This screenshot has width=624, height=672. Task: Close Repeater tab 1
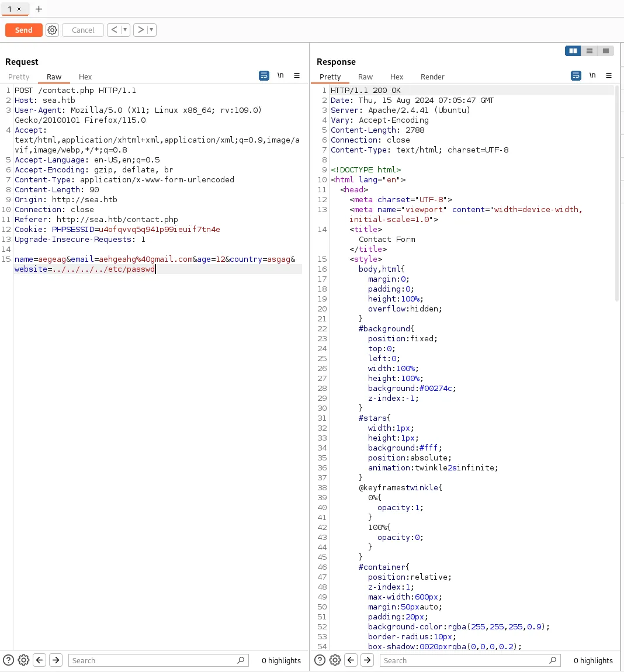[19, 9]
